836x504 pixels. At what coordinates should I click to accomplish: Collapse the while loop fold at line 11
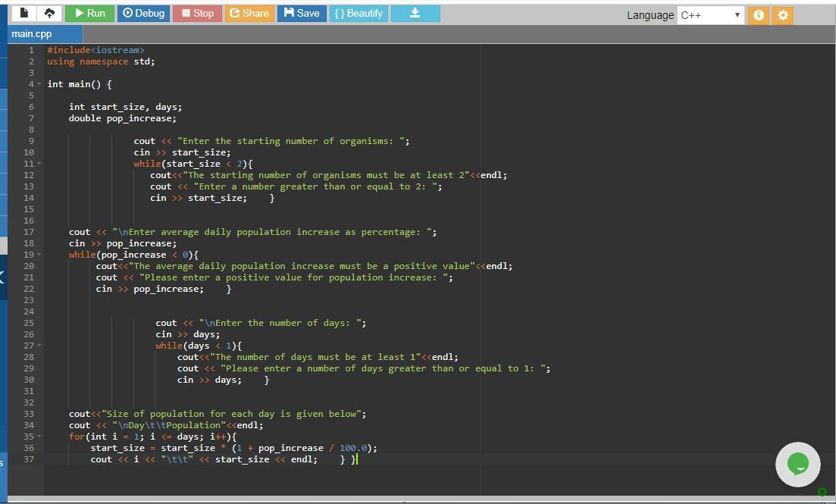point(39,164)
